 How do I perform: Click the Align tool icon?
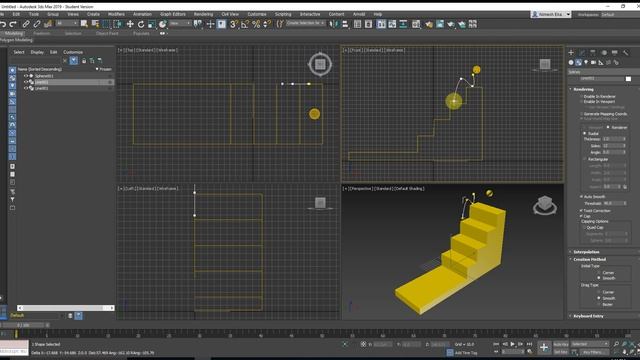tap(345, 24)
